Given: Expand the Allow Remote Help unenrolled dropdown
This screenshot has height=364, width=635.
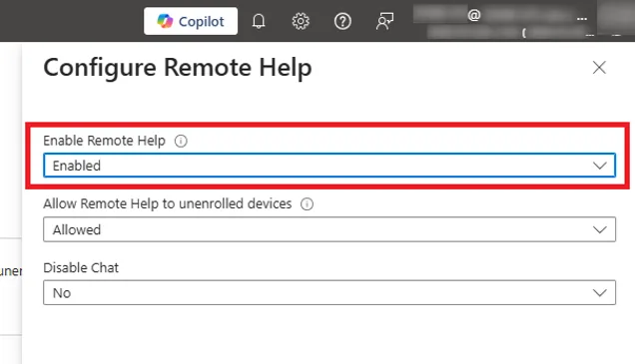Looking at the screenshot, I should coord(329,229).
